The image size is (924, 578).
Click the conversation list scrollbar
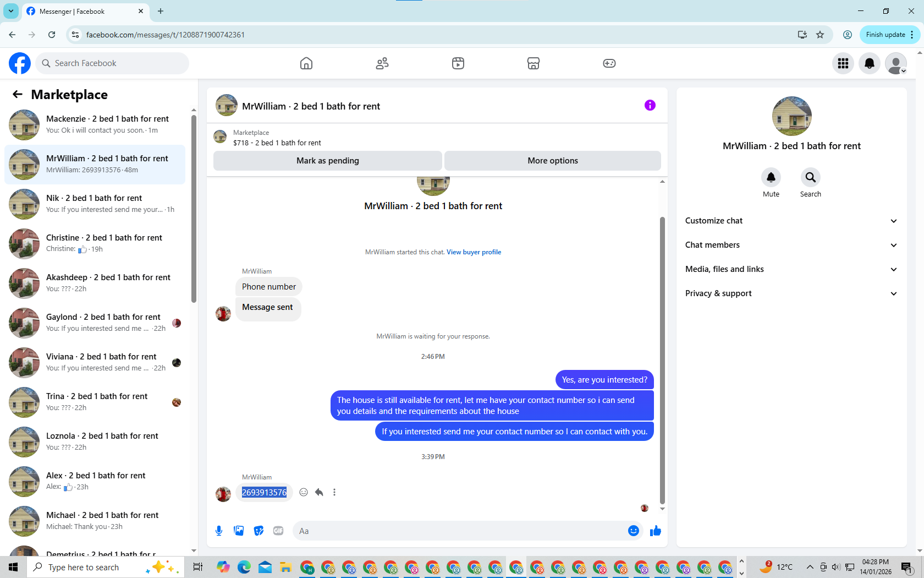coord(194,209)
